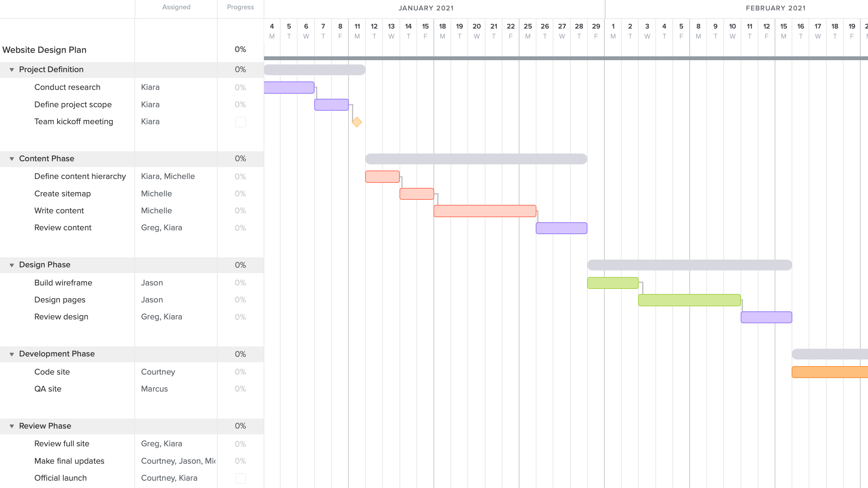Click the 0% progress value for Design Phase
This screenshot has width=868, height=488.
pyautogui.click(x=240, y=265)
